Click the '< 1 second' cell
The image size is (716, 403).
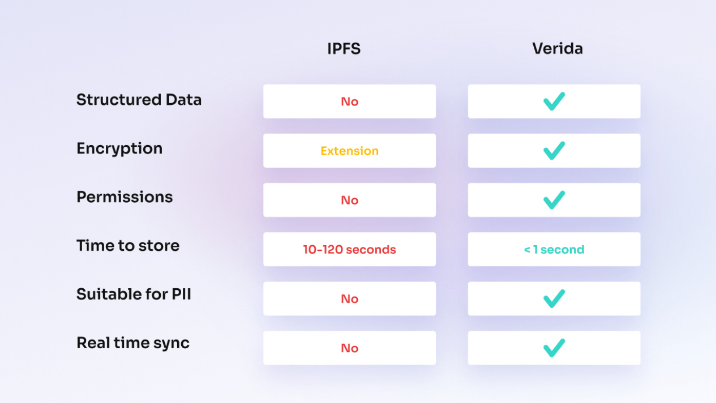[554, 249]
